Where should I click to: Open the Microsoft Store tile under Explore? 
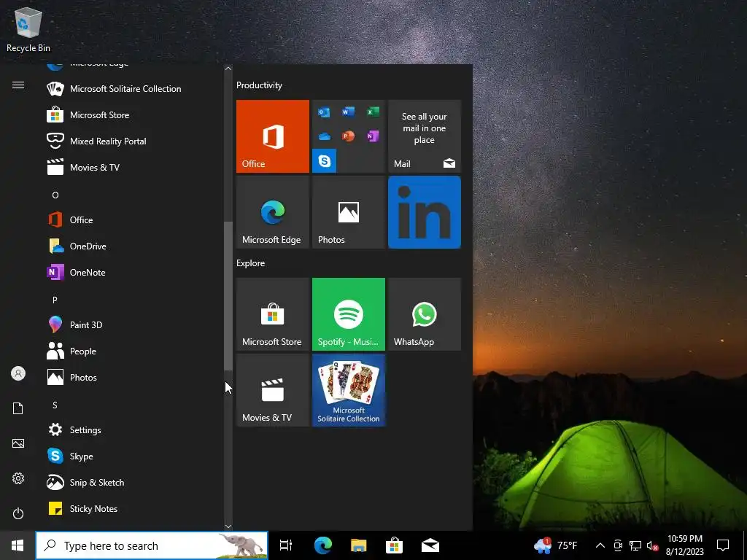tap(273, 314)
